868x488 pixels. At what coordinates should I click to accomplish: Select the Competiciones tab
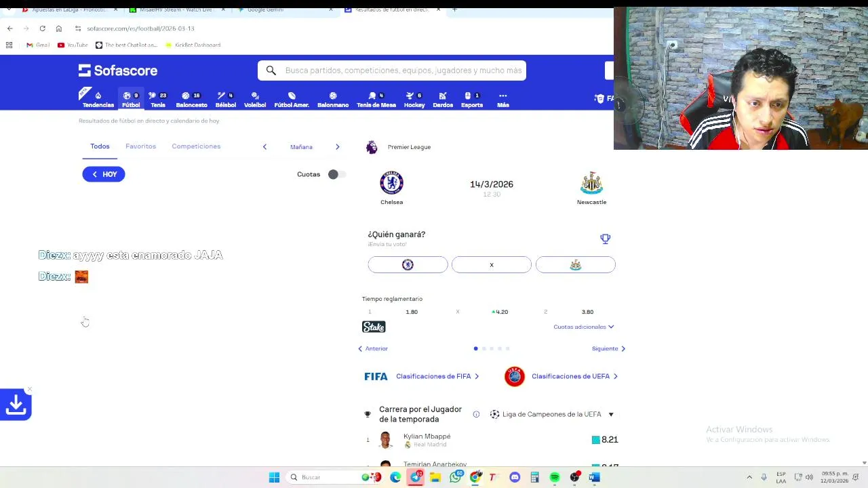196,146
